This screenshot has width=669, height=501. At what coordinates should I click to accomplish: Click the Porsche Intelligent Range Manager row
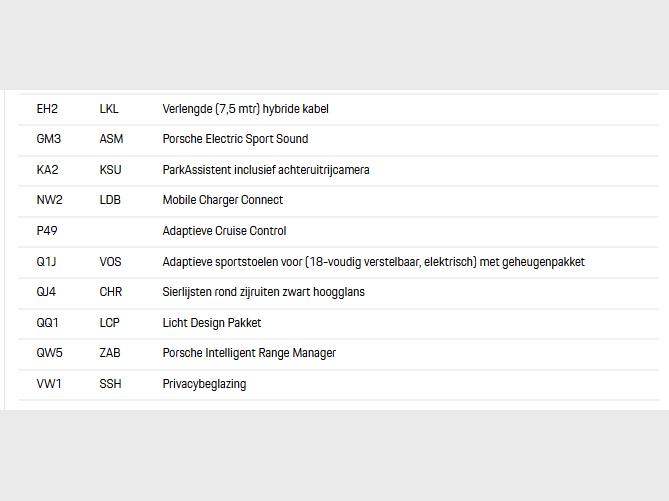click(338, 354)
